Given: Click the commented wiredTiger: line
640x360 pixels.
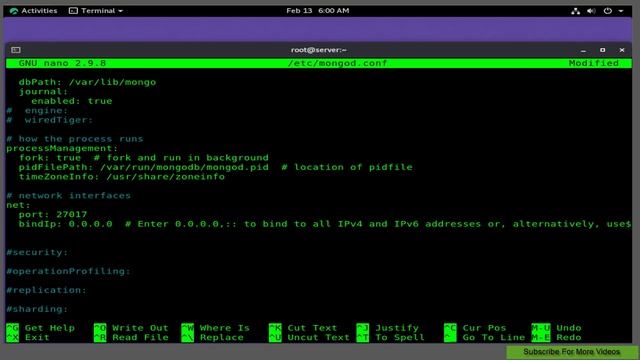Looking at the screenshot, I should tap(50, 120).
